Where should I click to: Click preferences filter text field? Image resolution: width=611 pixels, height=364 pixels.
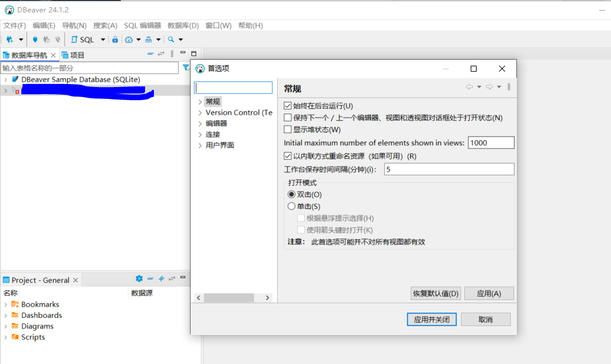pos(233,88)
